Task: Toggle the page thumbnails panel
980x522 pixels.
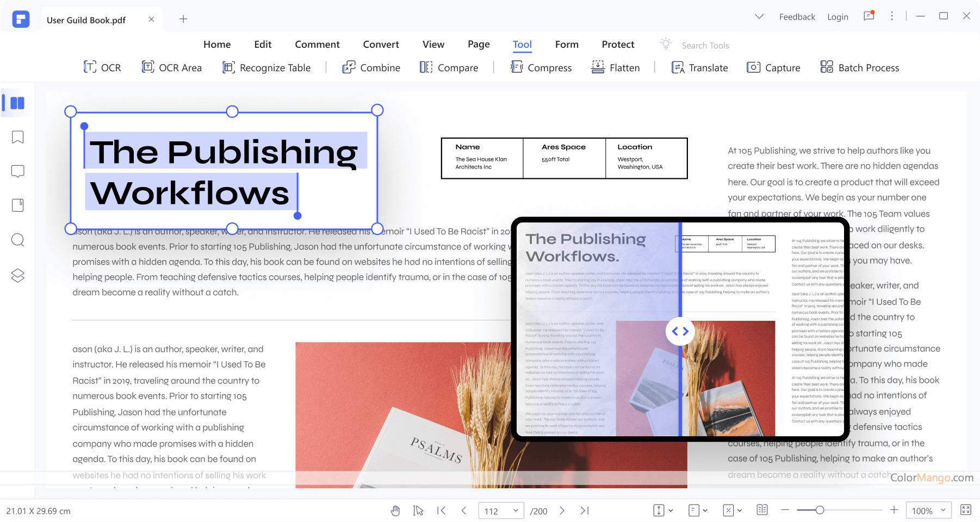Action: (17, 103)
